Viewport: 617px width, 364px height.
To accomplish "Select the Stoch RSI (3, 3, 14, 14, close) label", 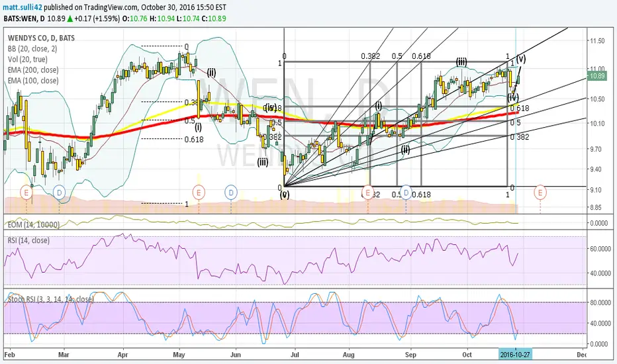I will [x=51, y=299].
